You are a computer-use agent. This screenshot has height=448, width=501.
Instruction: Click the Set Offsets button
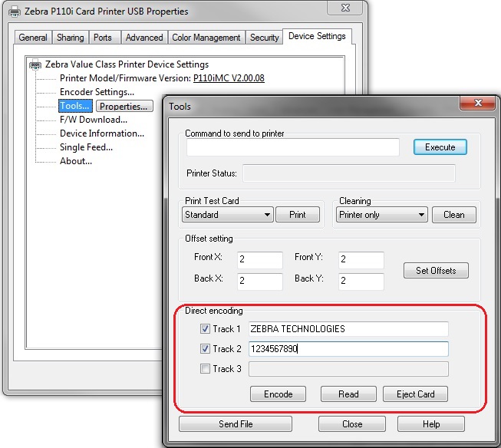436,271
